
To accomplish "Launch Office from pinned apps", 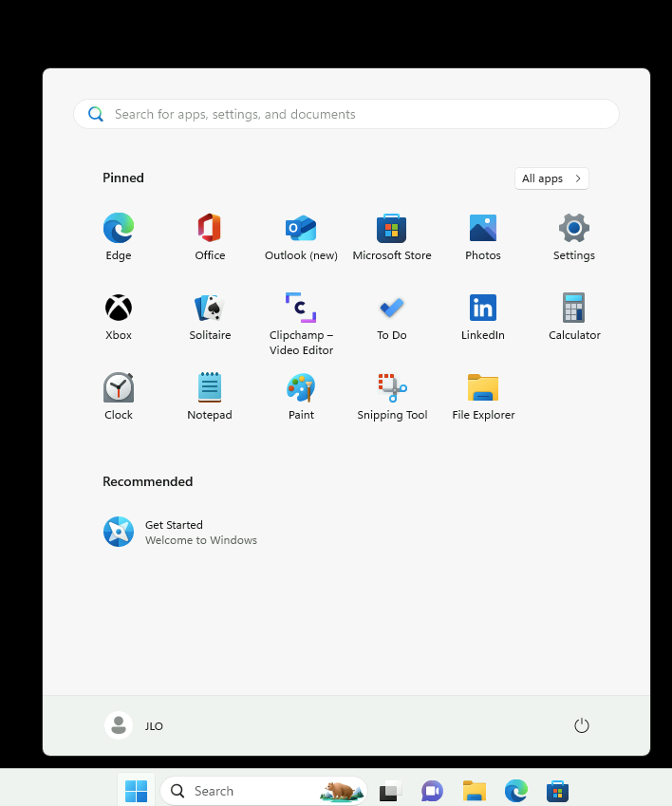I will click(x=210, y=236).
